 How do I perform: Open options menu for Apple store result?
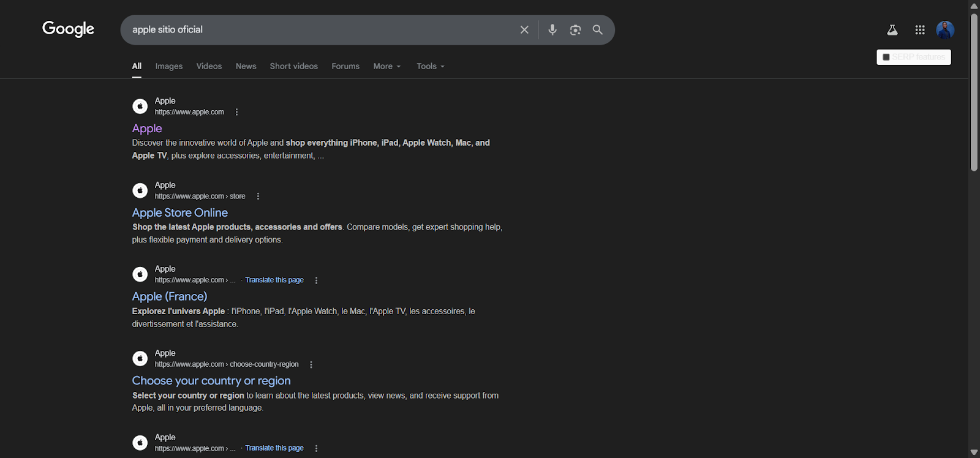[258, 196]
